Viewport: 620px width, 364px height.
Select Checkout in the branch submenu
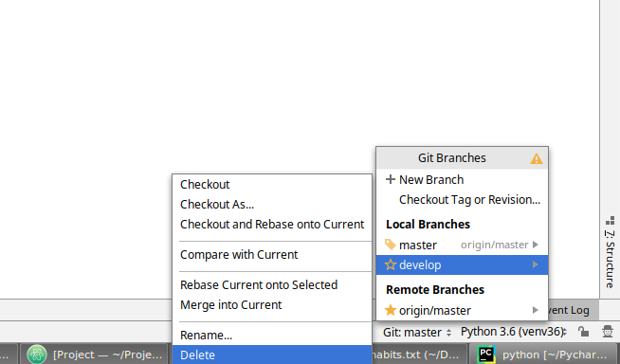272,185
